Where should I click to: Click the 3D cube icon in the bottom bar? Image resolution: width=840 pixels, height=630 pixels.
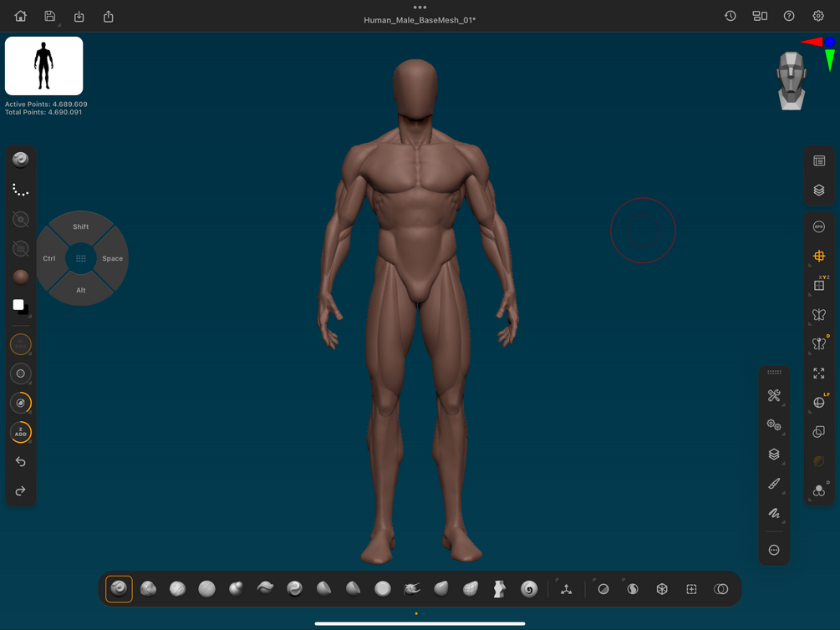[x=662, y=589]
